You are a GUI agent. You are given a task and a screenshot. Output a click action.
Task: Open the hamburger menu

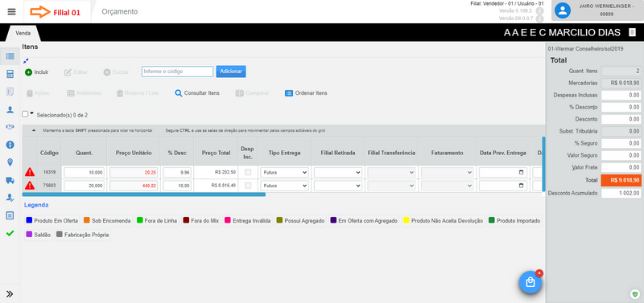11,11
